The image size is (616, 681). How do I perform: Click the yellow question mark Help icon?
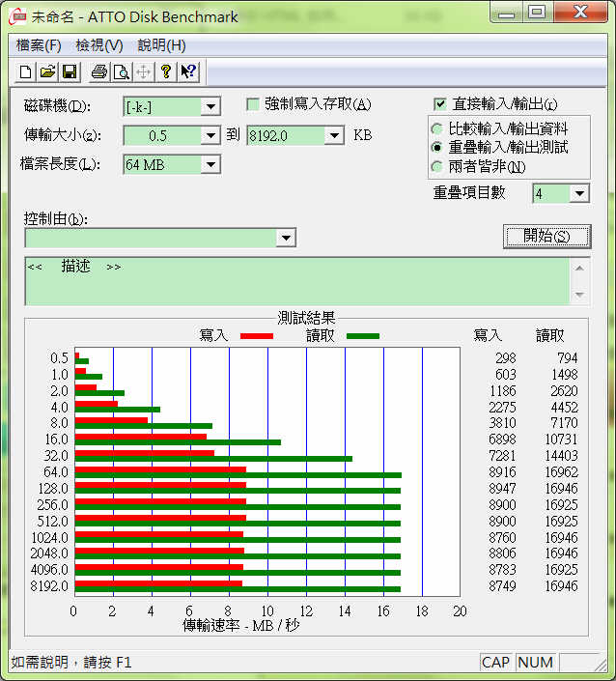click(165, 71)
